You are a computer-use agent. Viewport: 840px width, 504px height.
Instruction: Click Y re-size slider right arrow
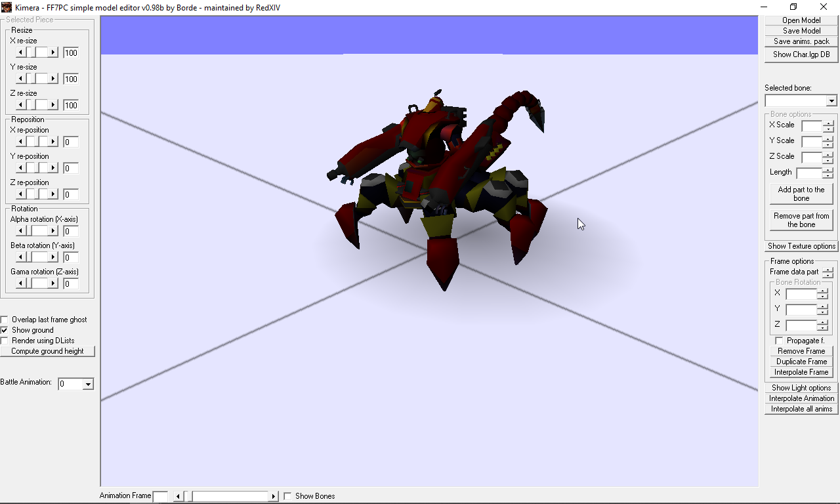(x=54, y=79)
